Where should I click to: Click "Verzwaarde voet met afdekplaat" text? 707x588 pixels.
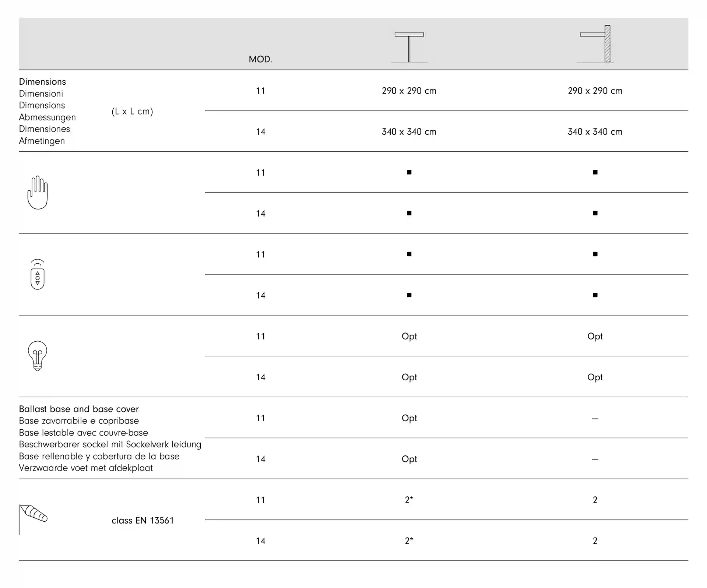tap(86, 468)
